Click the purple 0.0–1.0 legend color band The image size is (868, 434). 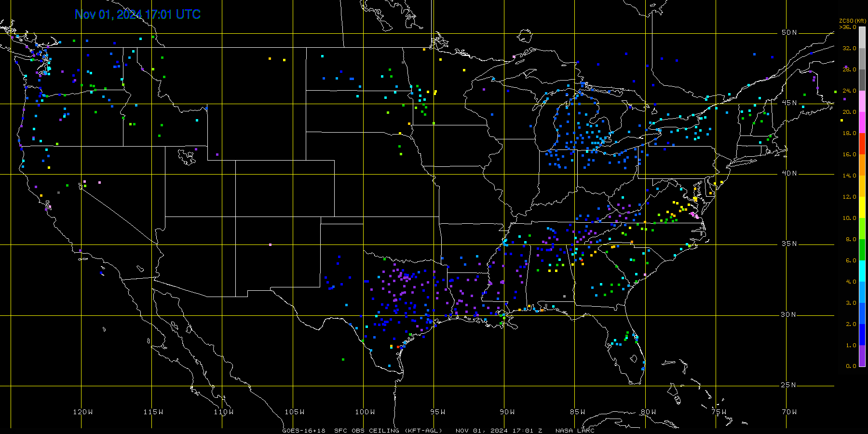point(862,356)
